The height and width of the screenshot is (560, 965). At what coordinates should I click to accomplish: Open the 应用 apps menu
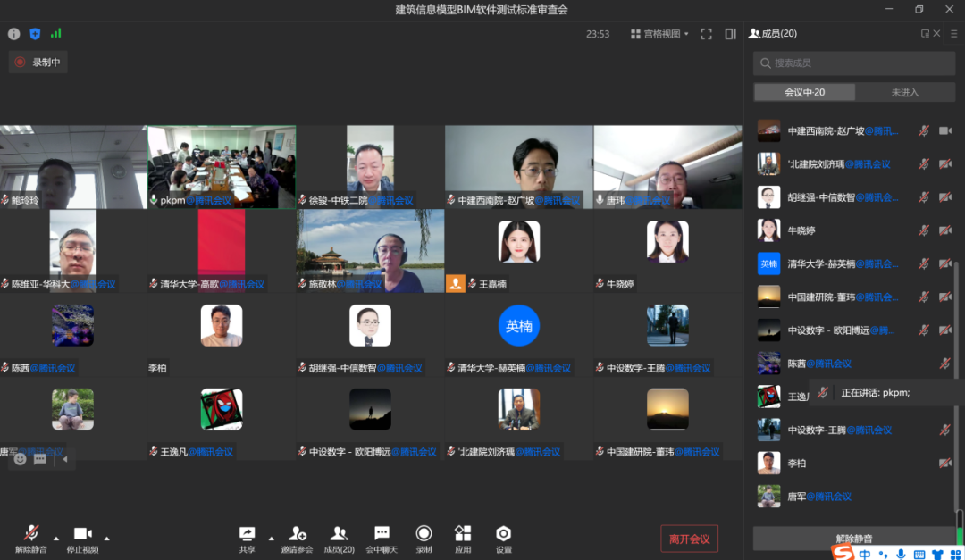pos(463,539)
